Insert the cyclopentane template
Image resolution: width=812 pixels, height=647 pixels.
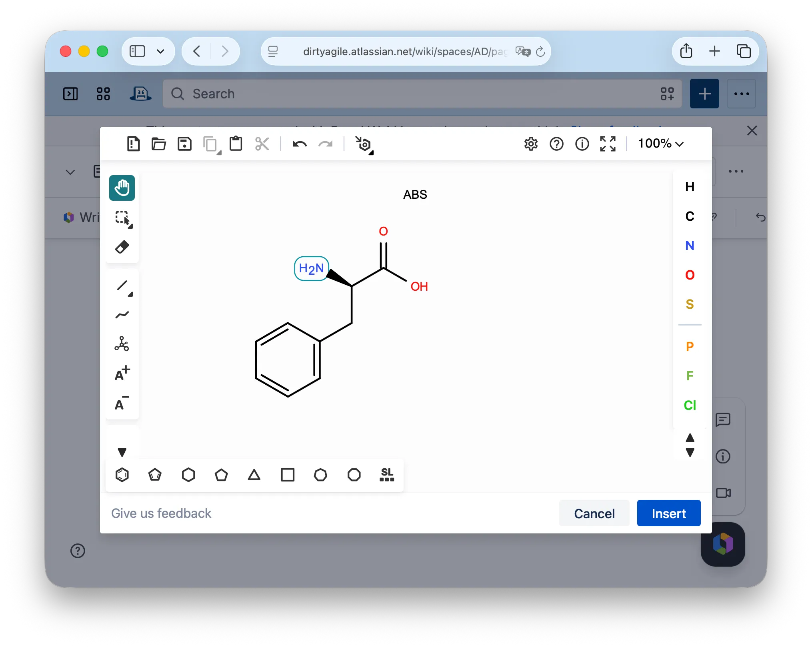pyautogui.click(x=221, y=475)
